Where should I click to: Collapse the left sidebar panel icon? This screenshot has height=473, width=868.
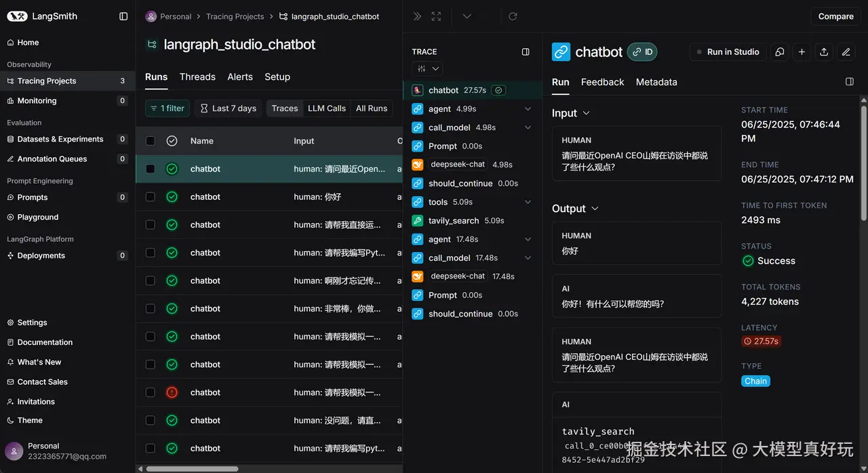[123, 16]
